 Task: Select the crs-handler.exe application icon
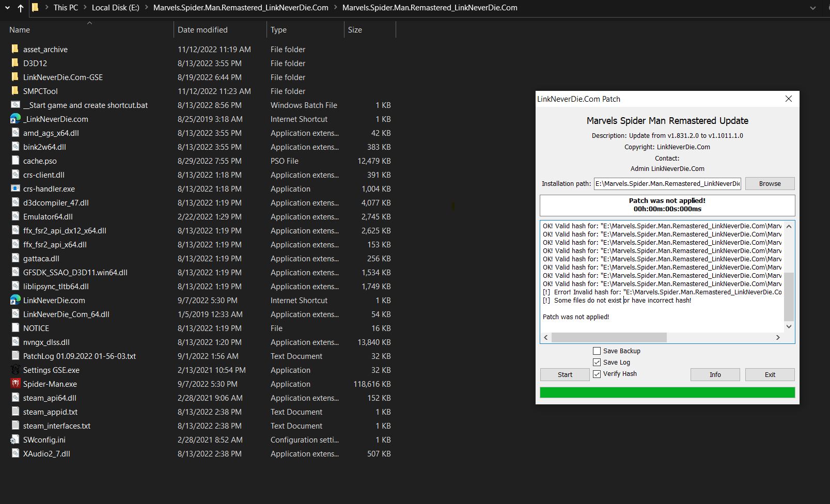[x=15, y=188]
